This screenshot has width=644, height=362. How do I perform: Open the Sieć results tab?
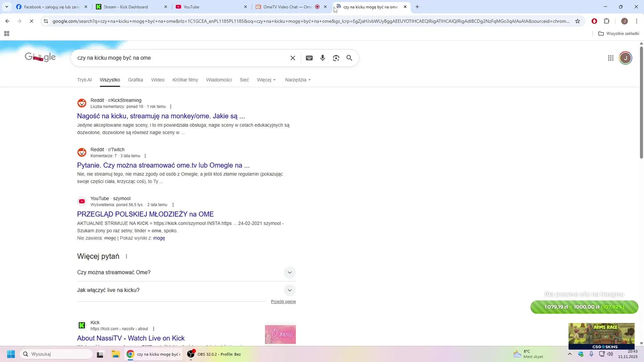[245, 80]
